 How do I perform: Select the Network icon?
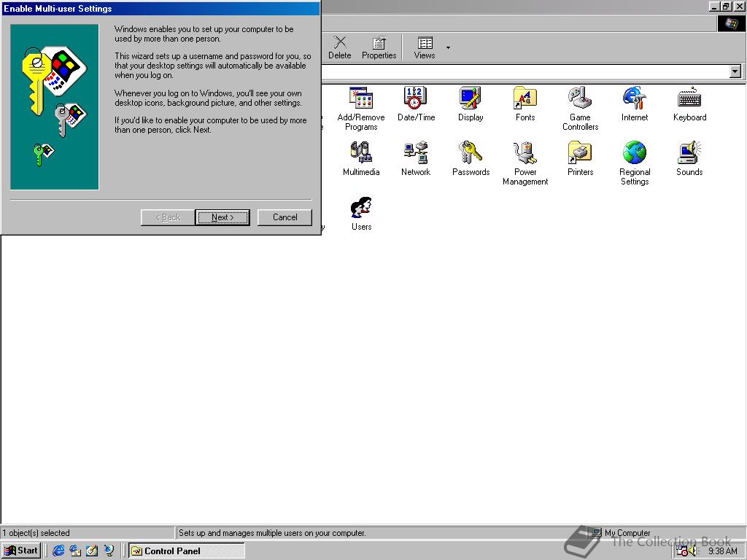(x=416, y=158)
